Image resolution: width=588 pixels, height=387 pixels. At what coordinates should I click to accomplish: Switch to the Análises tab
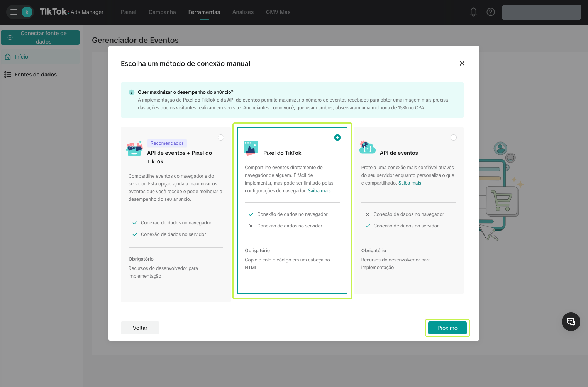coord(243,12)
